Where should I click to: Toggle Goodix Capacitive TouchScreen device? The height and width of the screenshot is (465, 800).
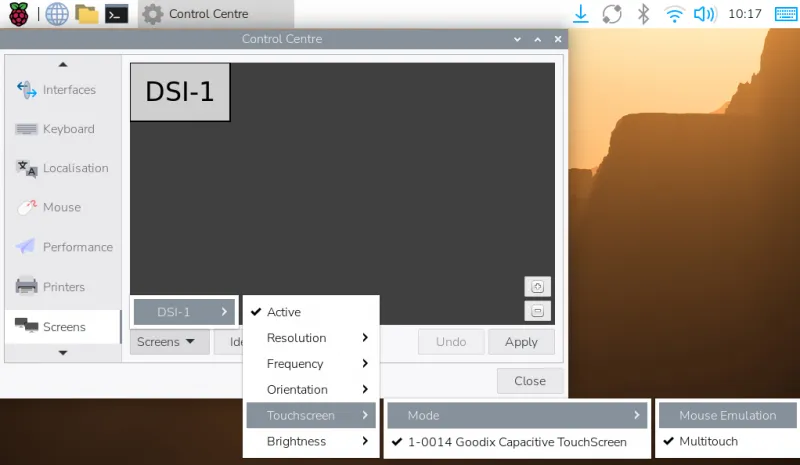click(517, 441)
